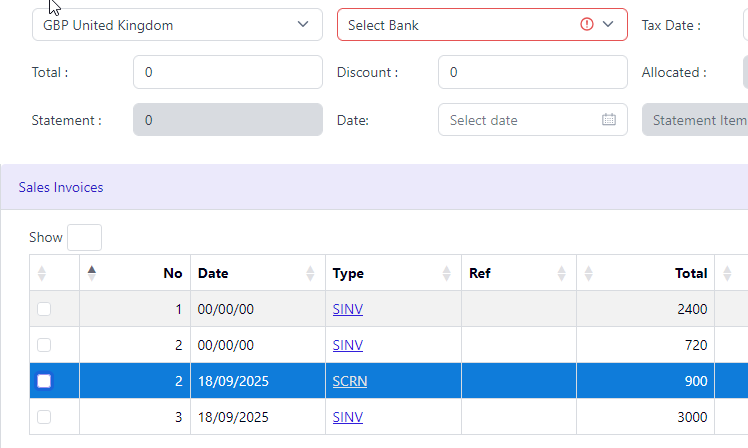Expand the GBP United Kingdom currency dropdown
This screenshot has width=748, height=448.
(177, 24)
